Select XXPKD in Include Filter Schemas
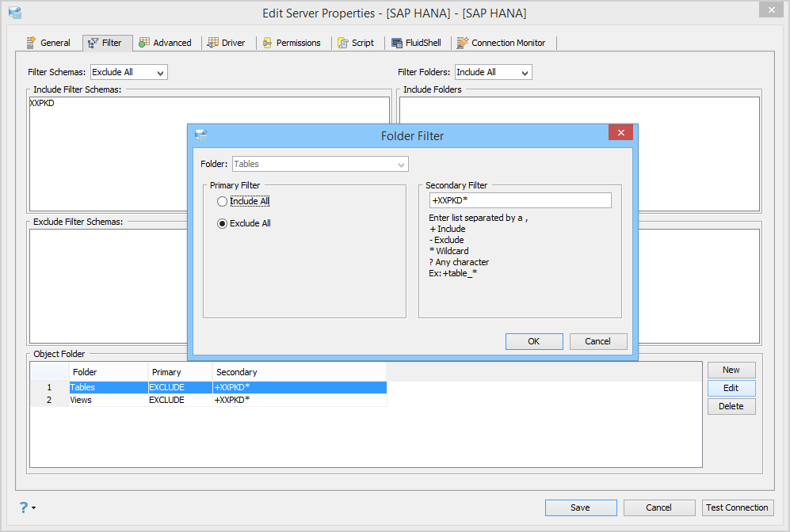Image resolution: width=790 pixels, height=532 pixels. 42,103
